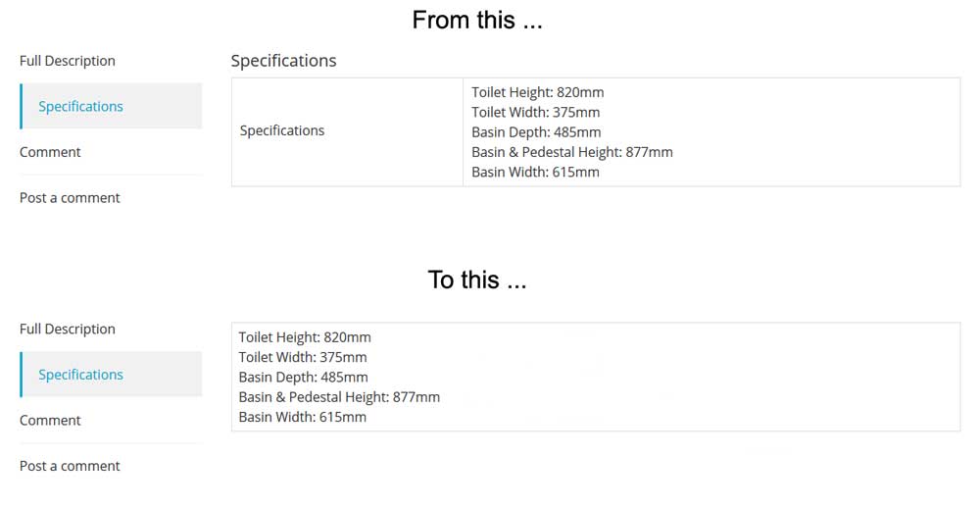Click Basin Depth text in "From this" table
Screen dimensions: 980x509
coord(536,132)
